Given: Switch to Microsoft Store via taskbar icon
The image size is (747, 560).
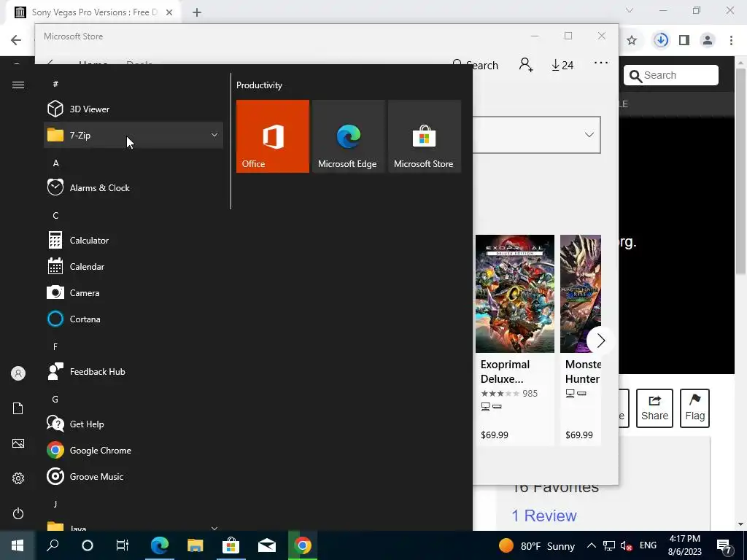Looking at the screenshot, I should 231,545.
